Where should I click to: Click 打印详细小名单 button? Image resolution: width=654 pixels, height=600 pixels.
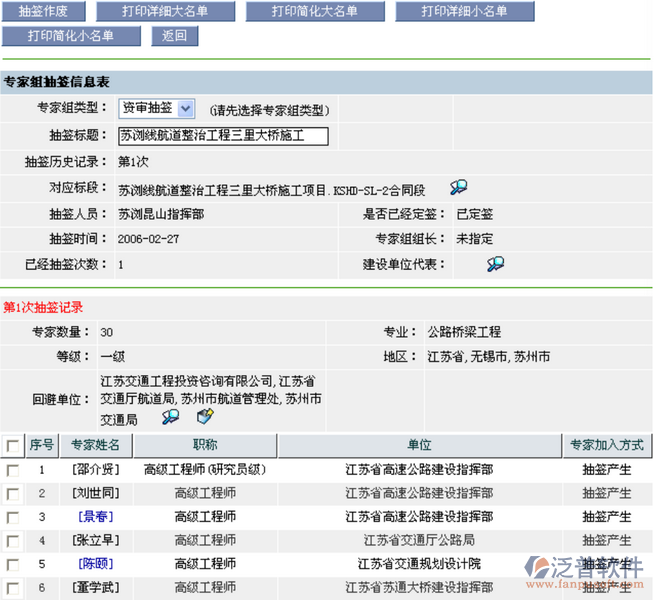(x=463, y=12)
